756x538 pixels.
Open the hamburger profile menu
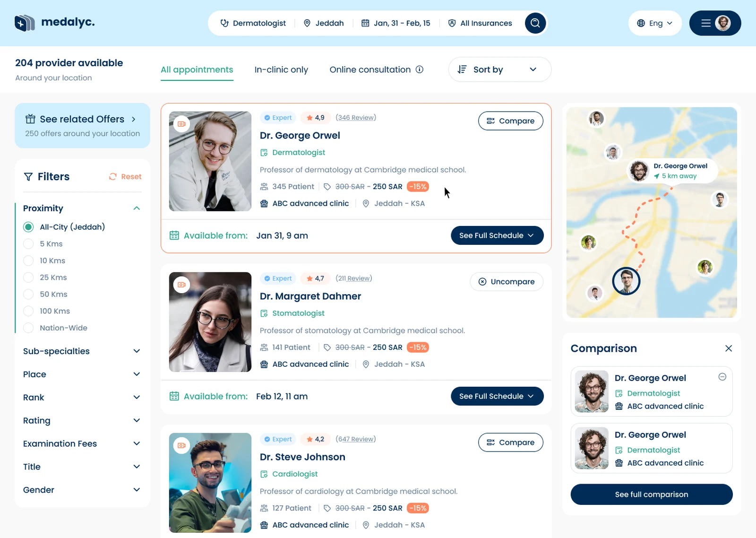pyautogui.click(x=715, y=23)
